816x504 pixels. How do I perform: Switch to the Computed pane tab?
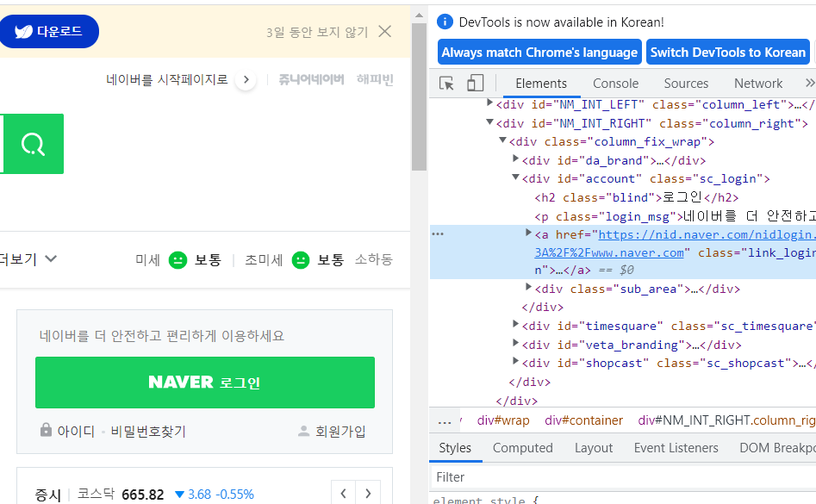[522, 448]
